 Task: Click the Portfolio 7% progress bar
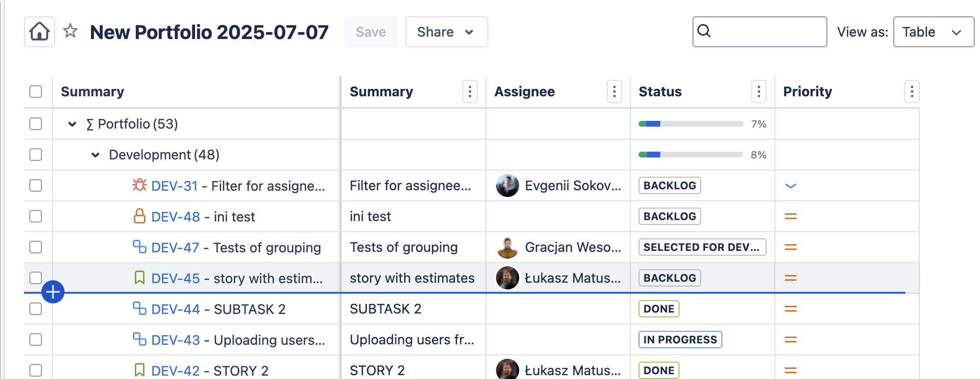pos(691,124)
